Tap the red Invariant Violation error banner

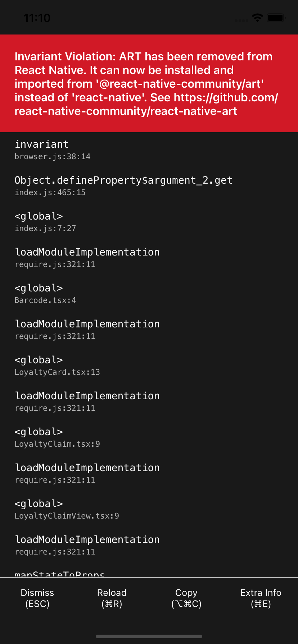(149, 83)
